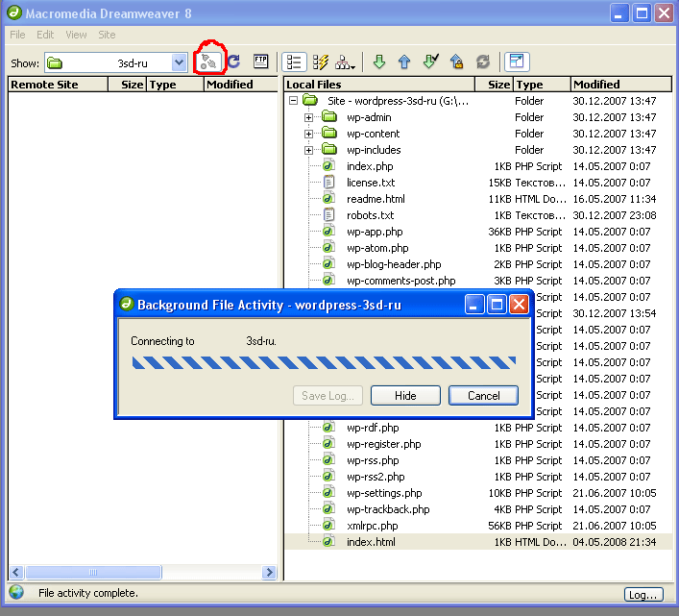Image resolution: width=679 pixels, height=616 pixels.
Task: Close the Background File Activity dialog
Action: (519, 305)
